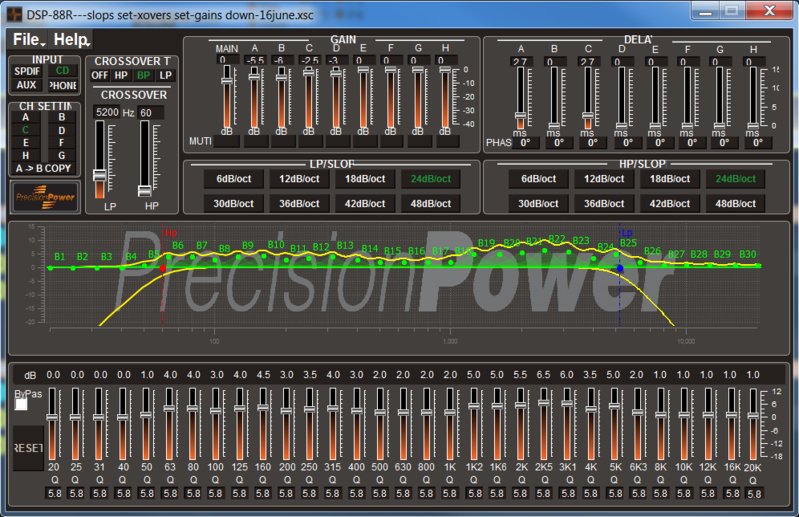This screenshot has width=799, height=517.
Task: Select PHONE input
Action: coord(62,85)
